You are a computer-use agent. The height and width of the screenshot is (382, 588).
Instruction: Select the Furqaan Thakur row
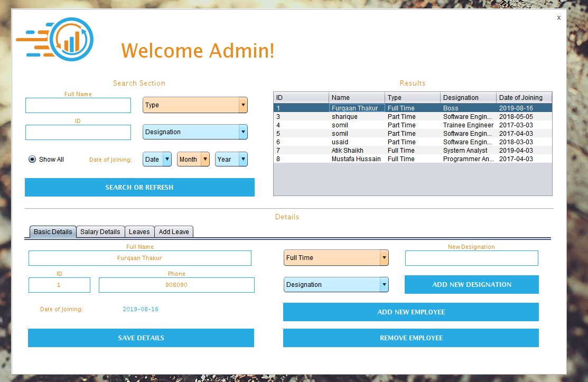pyautogui.click(x=413, y=108)
